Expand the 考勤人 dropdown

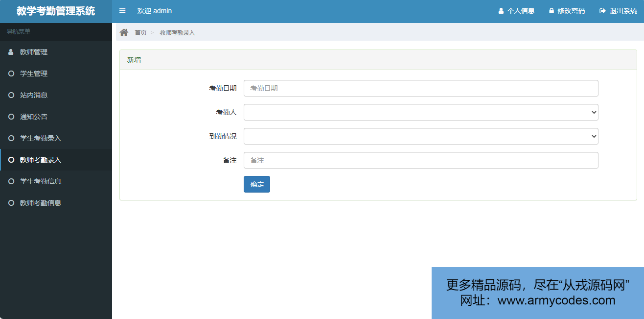pyautogui.click(x=421, y=112)
